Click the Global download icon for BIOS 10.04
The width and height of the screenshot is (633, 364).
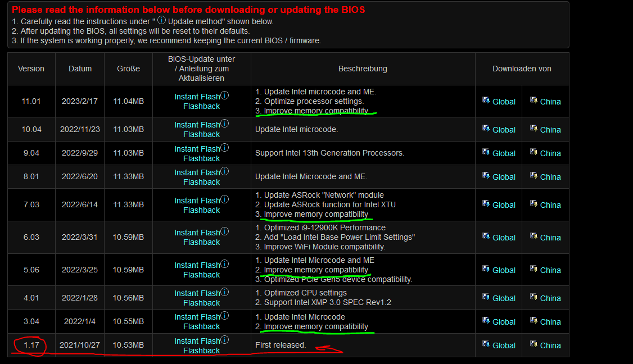point(486,128)
